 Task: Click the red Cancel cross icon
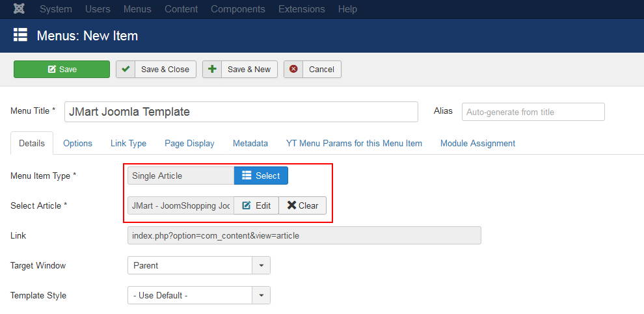[x=293, y=69]
